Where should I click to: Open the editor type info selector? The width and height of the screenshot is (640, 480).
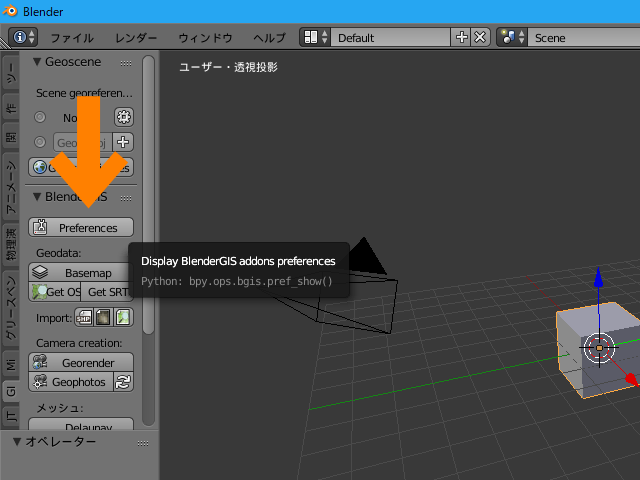23,37
